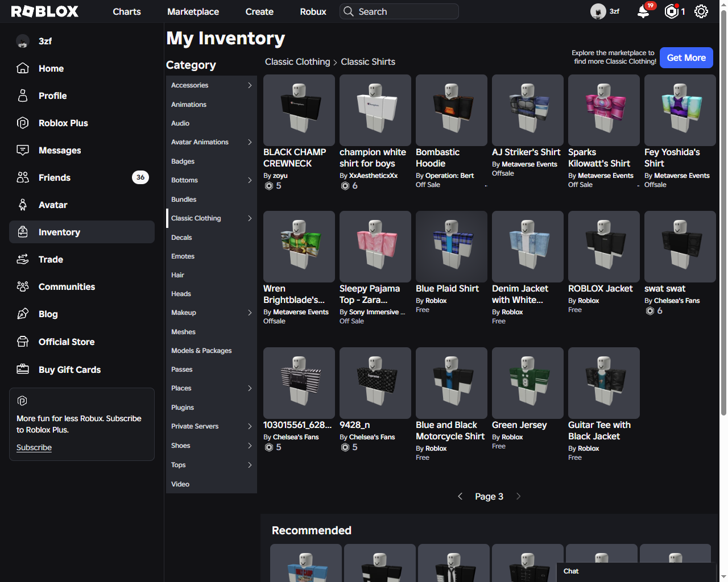
Task: Expand the Shoes category
Action: coord(250,446)
